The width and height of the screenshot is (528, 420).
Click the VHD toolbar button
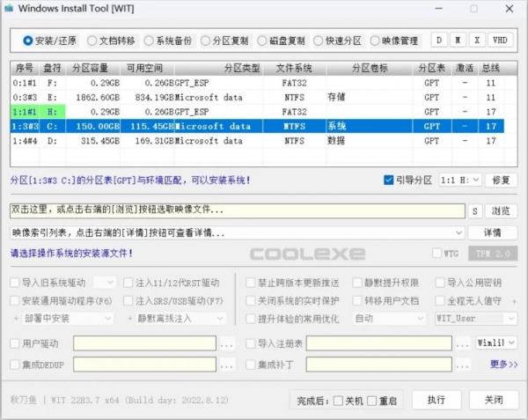pos(500,41)
